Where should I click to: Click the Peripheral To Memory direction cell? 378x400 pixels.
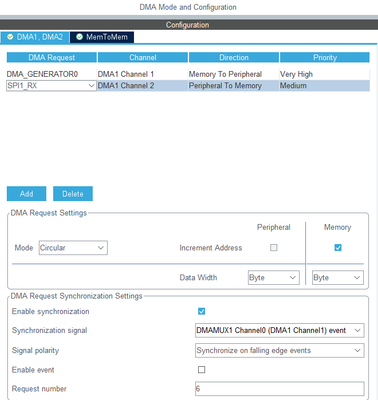[x=234, y=86]
